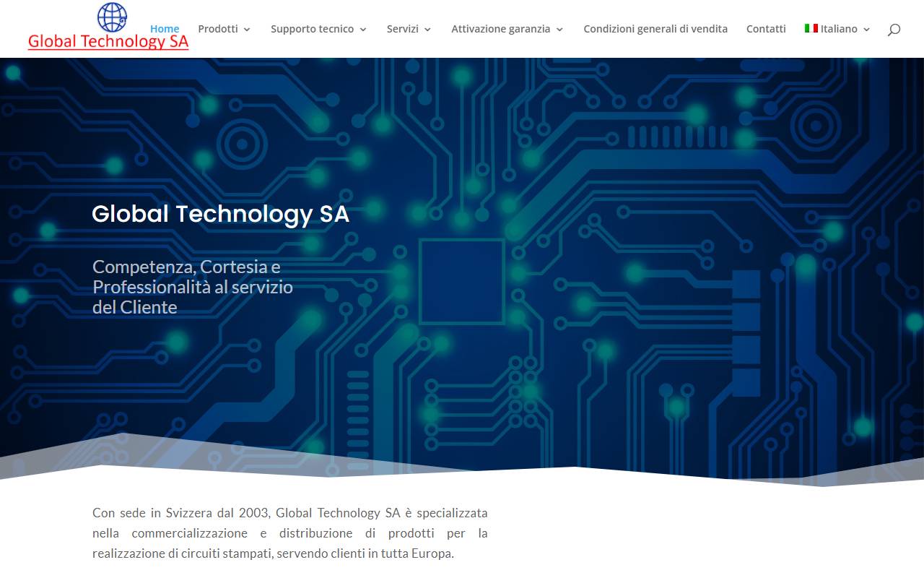Expand the Servizi chevron

(x=427, y=30)
